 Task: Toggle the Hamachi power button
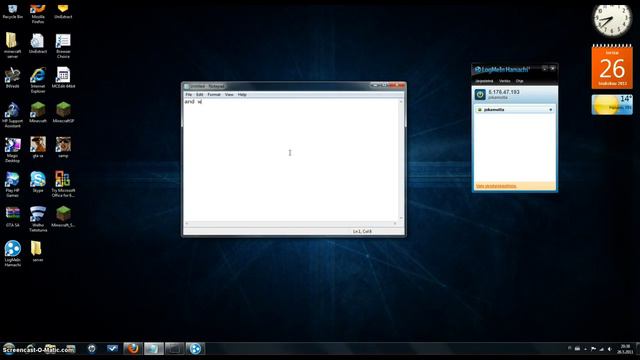coord(480,95)
